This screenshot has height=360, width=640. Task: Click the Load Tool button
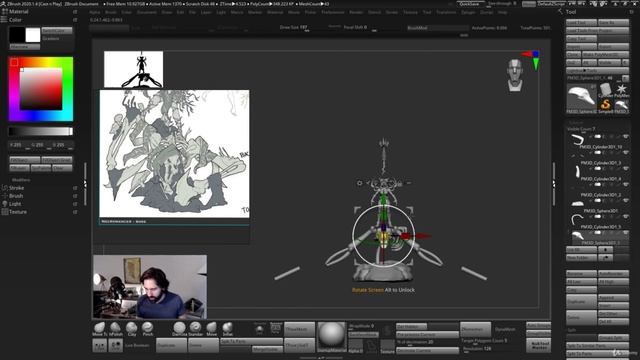(x=582, y=22)
